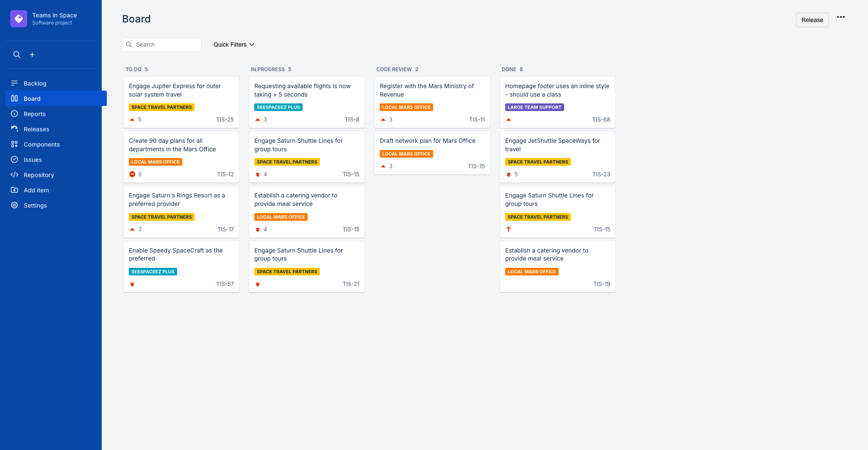The height and width of the screenshot is (450, 868).
Task: Click the LARGE TEAM SUPPORT purple label
Action: pos(534,108)
